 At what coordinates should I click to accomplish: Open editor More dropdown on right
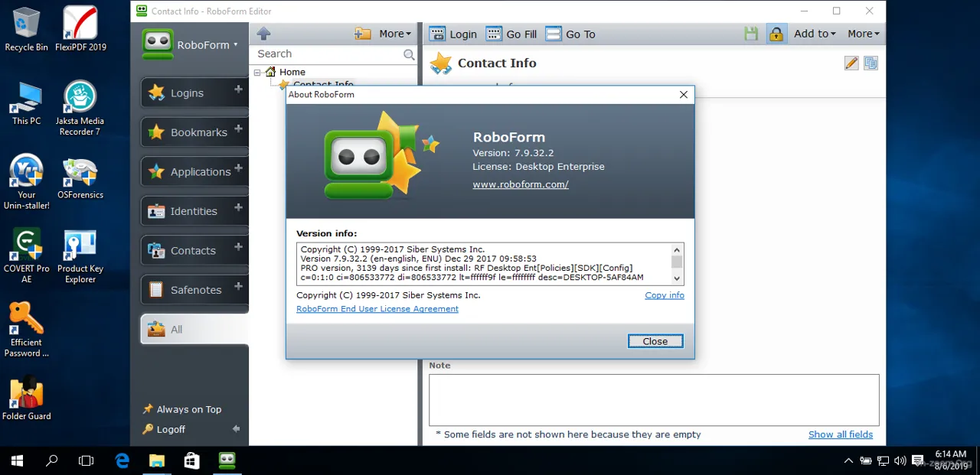click(x=864, y=34)
